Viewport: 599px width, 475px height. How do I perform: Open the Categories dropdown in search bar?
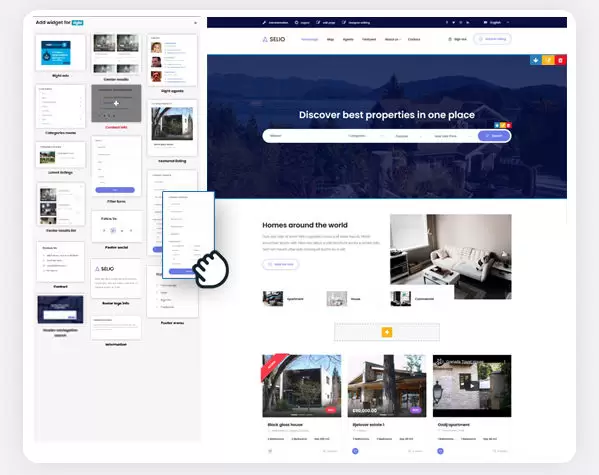[x=365, y=136]
